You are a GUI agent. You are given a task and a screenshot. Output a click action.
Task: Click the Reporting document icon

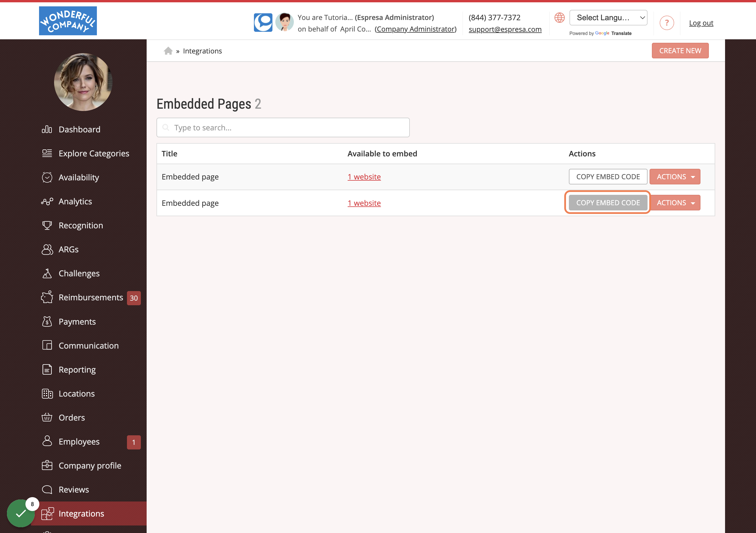tap(47, 369)
